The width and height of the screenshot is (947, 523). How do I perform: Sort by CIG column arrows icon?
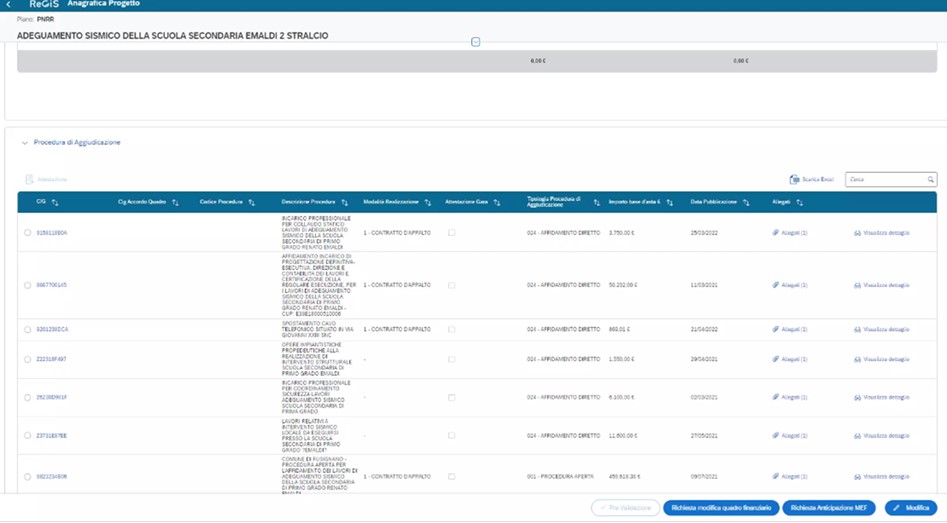click(55, 203)
